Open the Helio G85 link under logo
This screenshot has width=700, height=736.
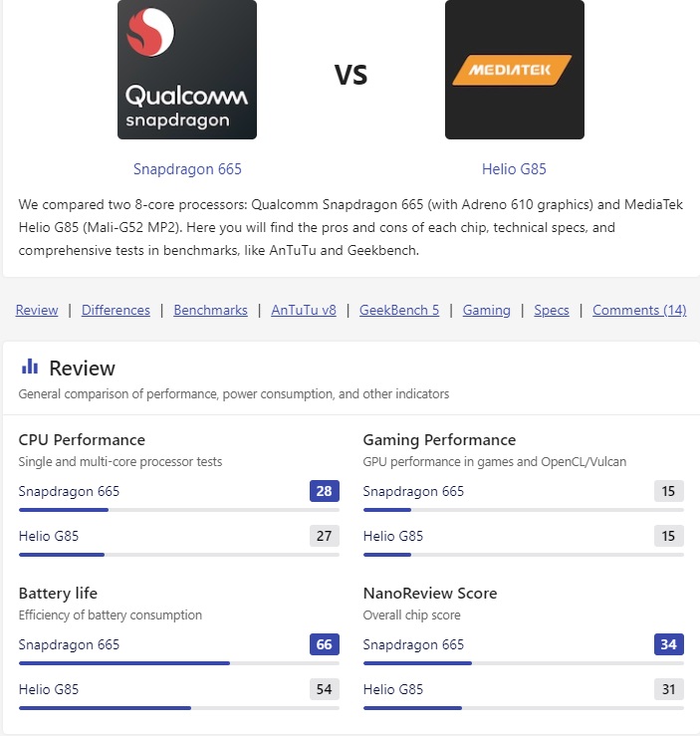coord(514,169)
